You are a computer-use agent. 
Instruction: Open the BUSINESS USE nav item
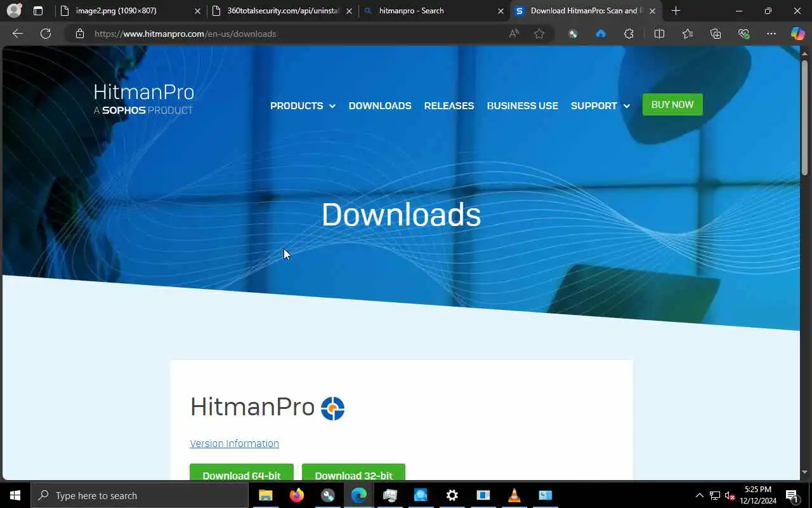(x=523, y=106)
